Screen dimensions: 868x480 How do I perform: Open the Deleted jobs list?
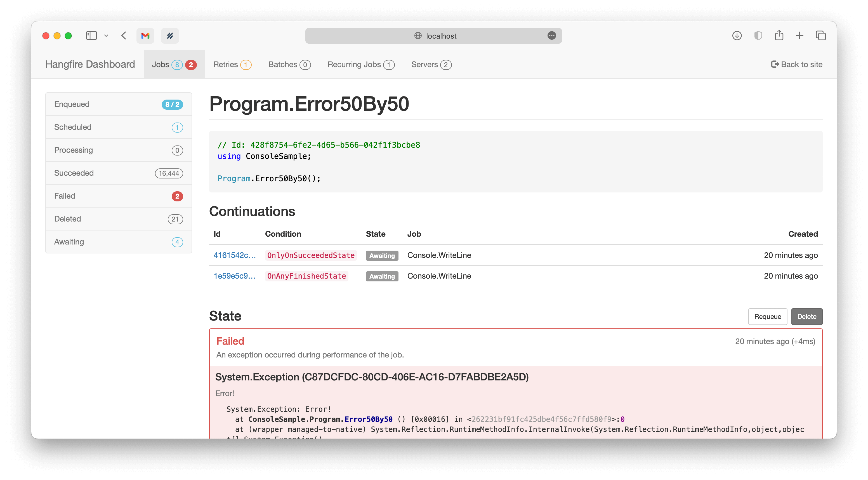point(119,219)
